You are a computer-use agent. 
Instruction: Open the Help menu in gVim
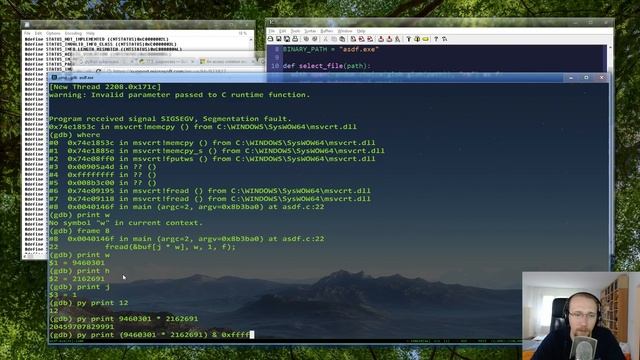[x=361, y=31]
